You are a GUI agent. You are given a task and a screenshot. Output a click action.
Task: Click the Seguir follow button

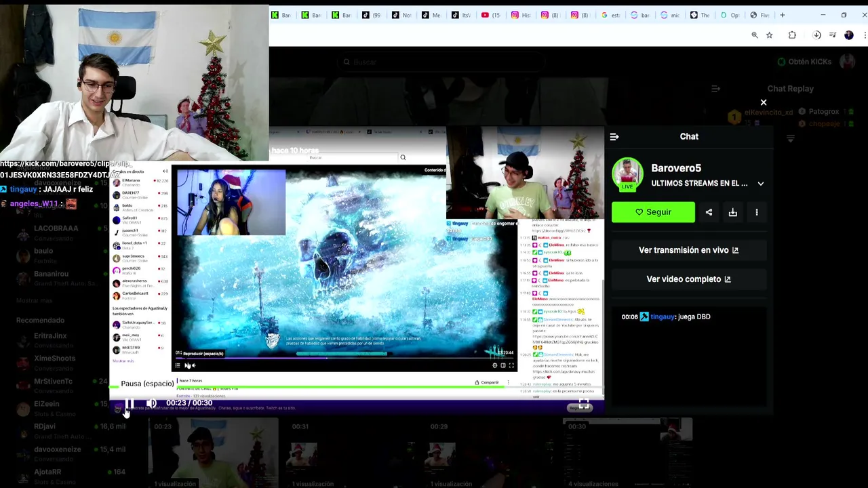click(x=653, y=212)
